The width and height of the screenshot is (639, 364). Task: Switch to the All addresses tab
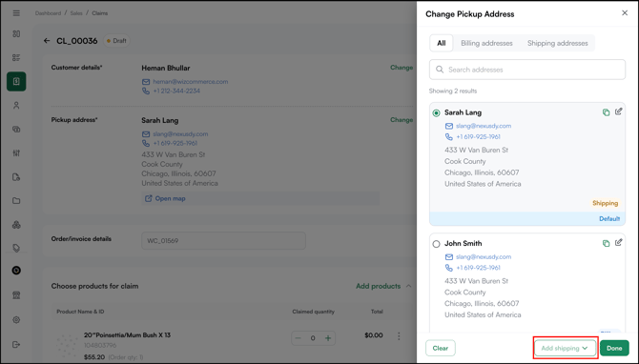441,43
